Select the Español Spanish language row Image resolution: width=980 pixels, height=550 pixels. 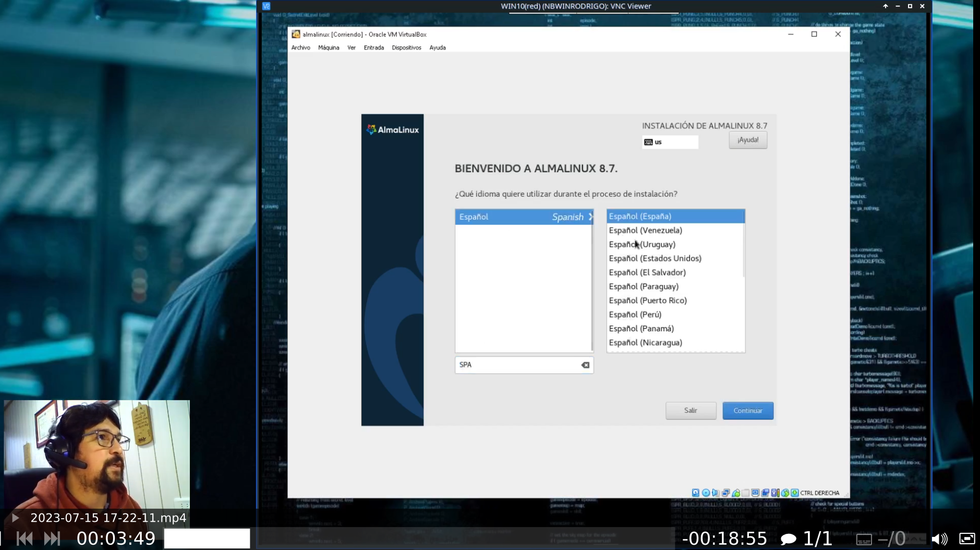524,217
